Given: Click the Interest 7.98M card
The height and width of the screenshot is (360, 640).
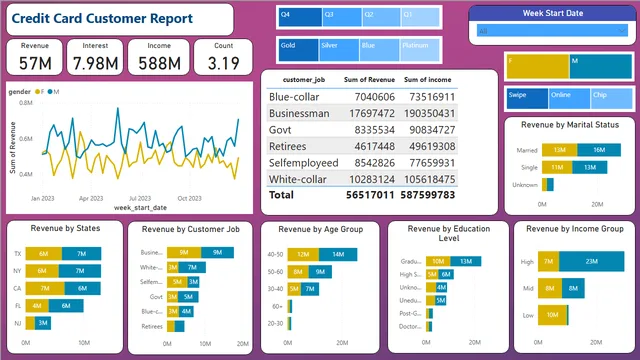Looking at the screenshot, I should coord(95,57).
